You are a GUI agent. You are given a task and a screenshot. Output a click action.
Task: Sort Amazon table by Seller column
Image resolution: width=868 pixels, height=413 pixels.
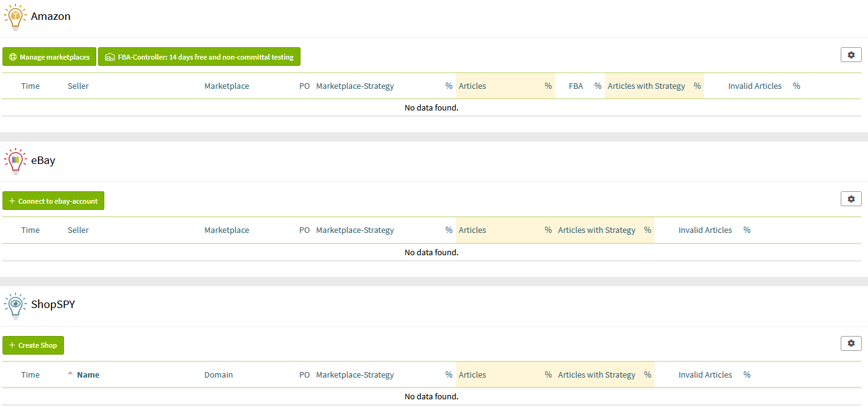coord(78,86)
